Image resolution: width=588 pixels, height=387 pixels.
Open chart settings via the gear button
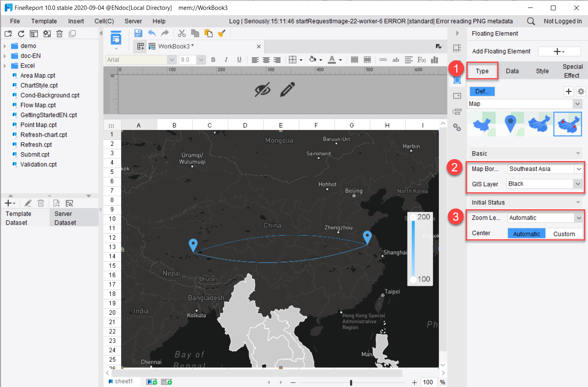(x=581, y=91)
